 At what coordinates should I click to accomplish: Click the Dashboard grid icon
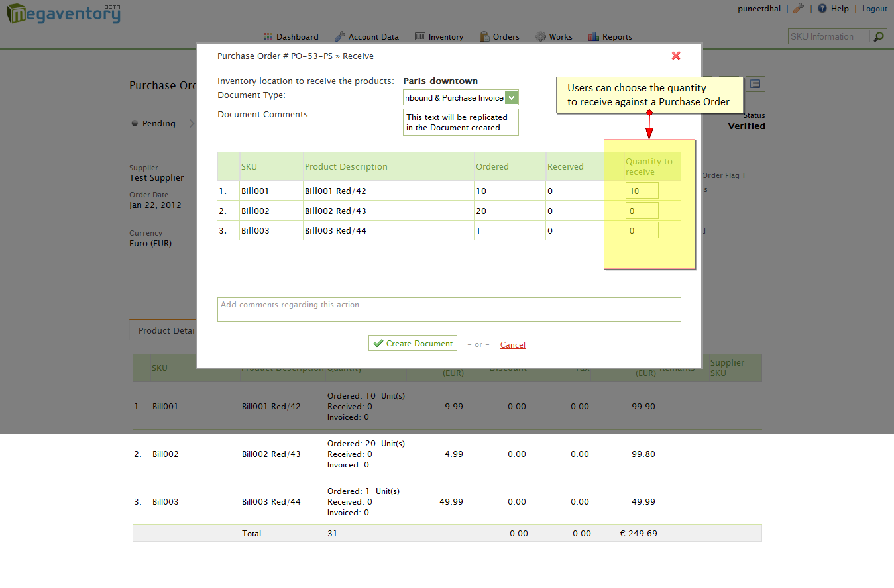click(268, 36)
